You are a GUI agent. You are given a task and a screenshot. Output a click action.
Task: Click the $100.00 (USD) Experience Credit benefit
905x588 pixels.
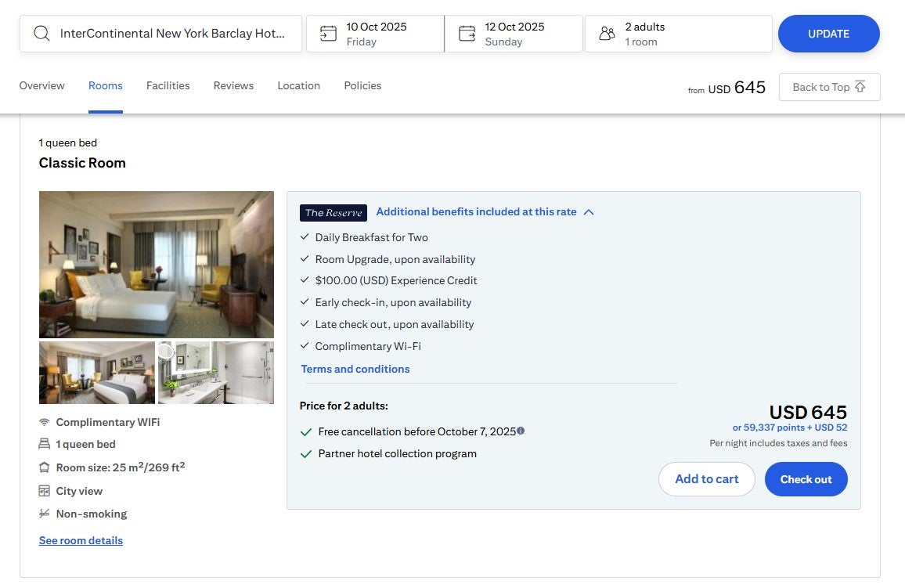[396, 280]
